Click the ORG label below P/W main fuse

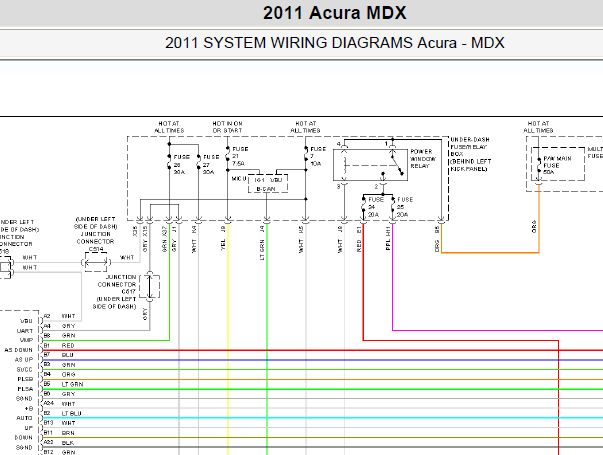point(534,227)
